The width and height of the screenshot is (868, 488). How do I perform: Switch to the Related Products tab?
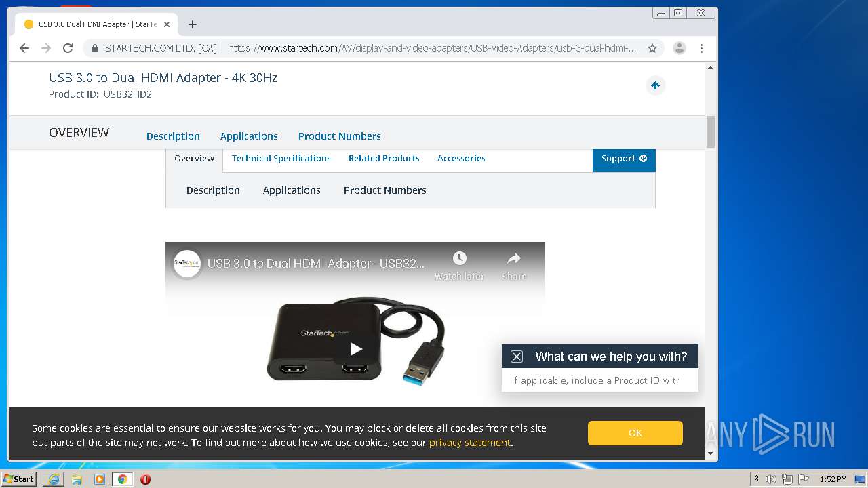384,159
